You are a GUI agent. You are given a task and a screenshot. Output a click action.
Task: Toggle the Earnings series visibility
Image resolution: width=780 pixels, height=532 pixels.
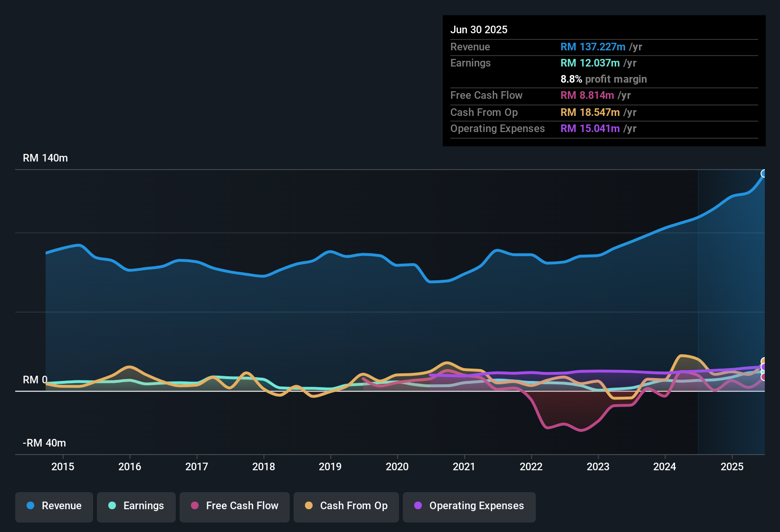136,506
